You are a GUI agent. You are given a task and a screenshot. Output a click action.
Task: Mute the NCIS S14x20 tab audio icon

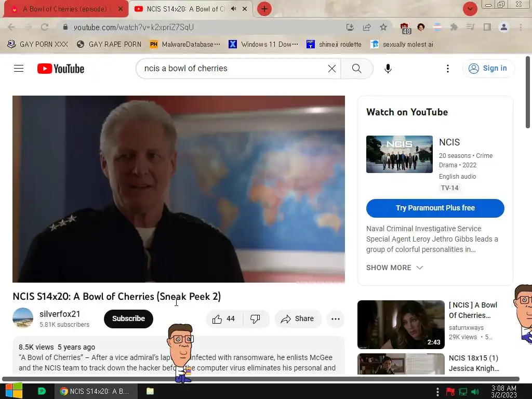233,9
